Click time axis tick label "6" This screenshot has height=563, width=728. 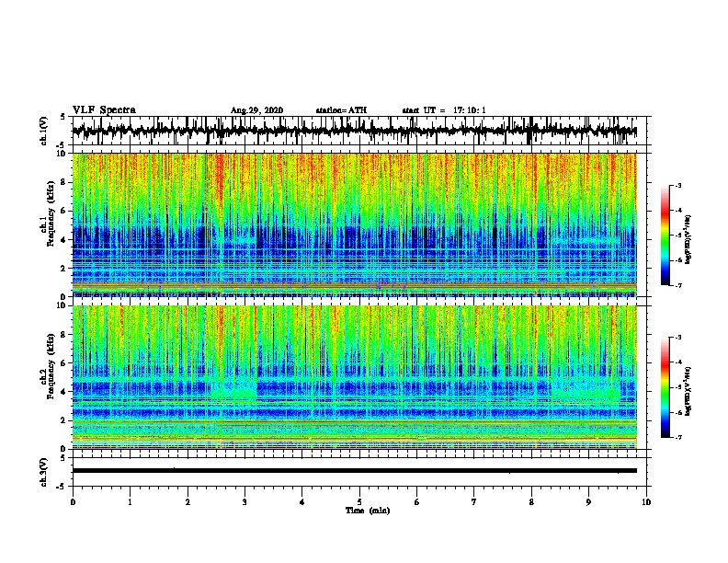point(417,501)
